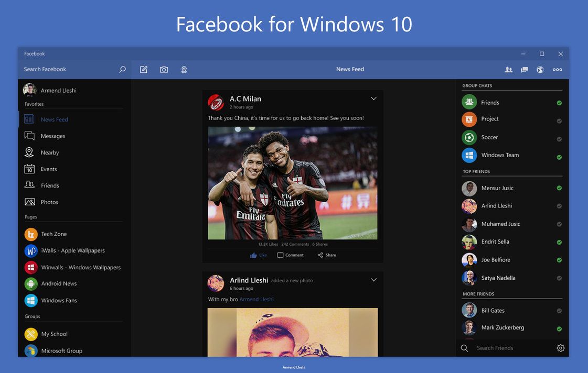Expand options on the A.C Milan post
This screenshot has width=588, height=373.
click(373, 98)
